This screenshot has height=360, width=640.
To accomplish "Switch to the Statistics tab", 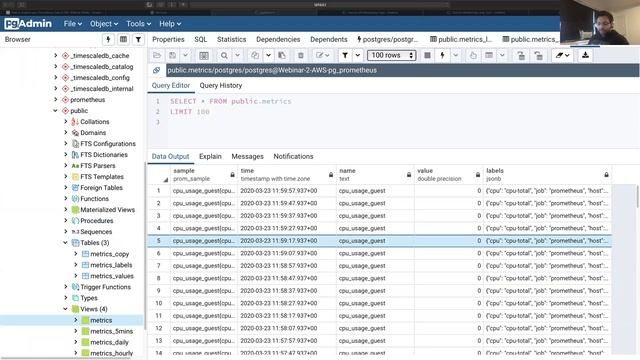I will tap(231, 39).
